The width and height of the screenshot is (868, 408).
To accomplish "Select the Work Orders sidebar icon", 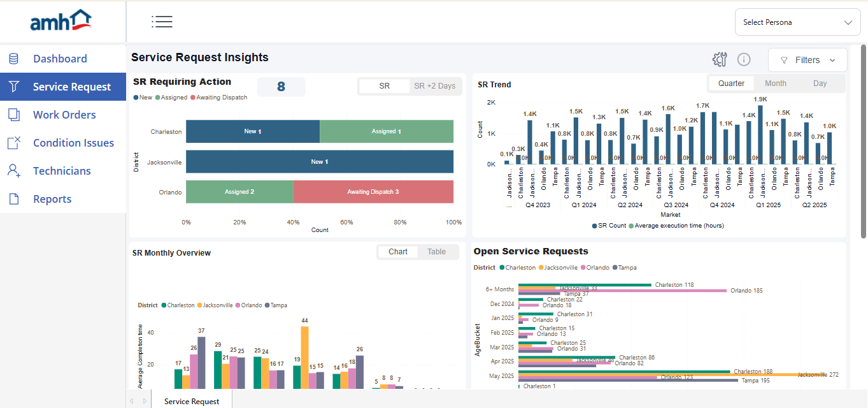I will [x=13, y=115].
